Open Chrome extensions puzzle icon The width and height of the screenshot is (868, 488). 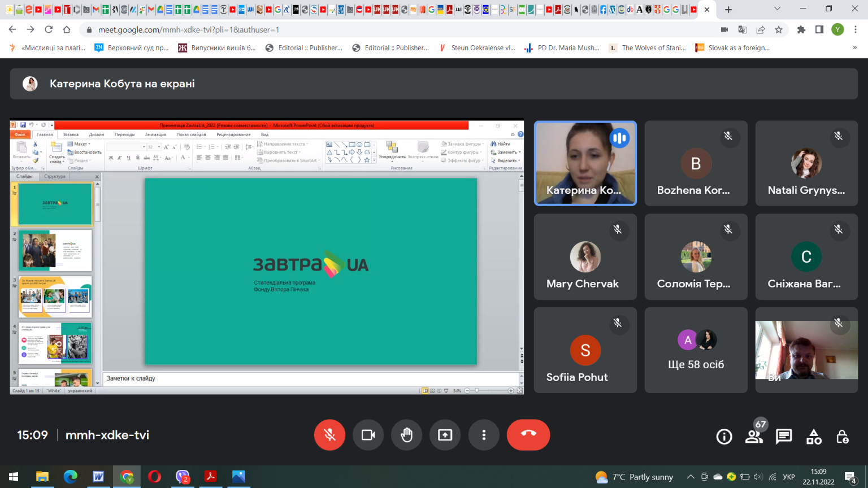[801, 29]
